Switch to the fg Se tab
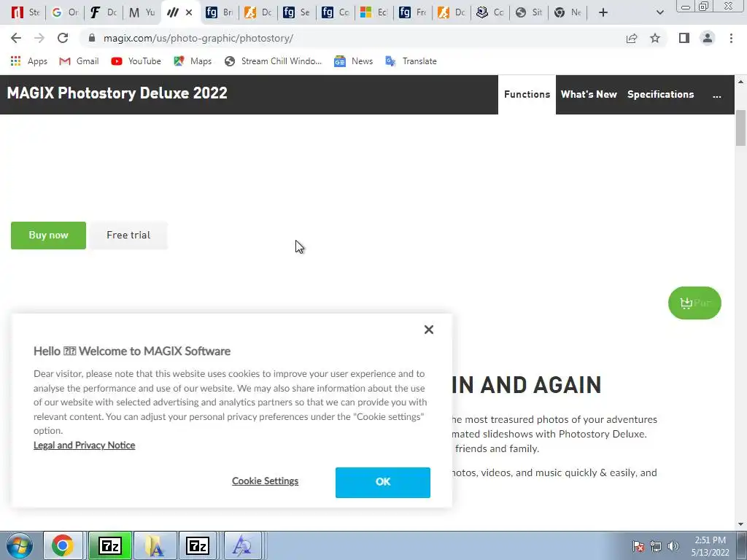 coord(296,12)
